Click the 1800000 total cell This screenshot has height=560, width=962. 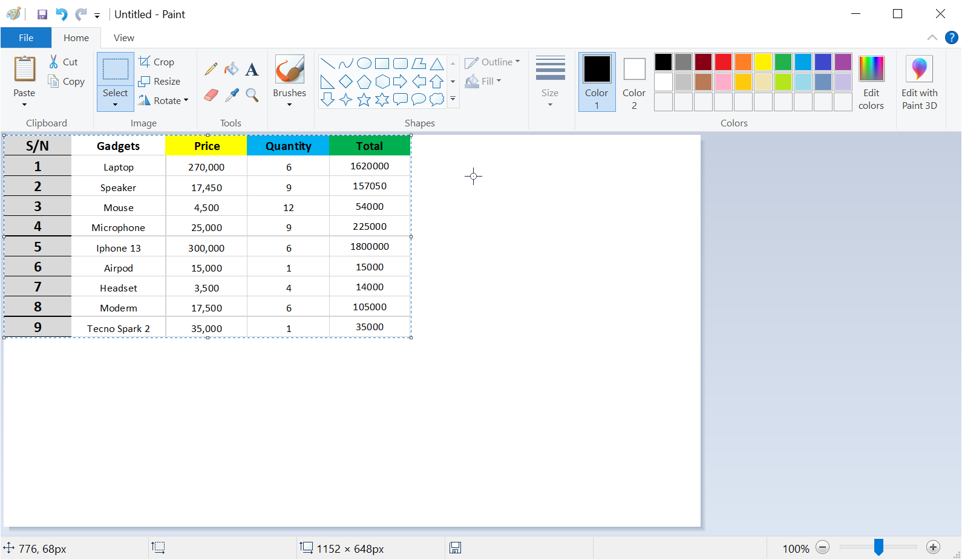coord(370,247)
